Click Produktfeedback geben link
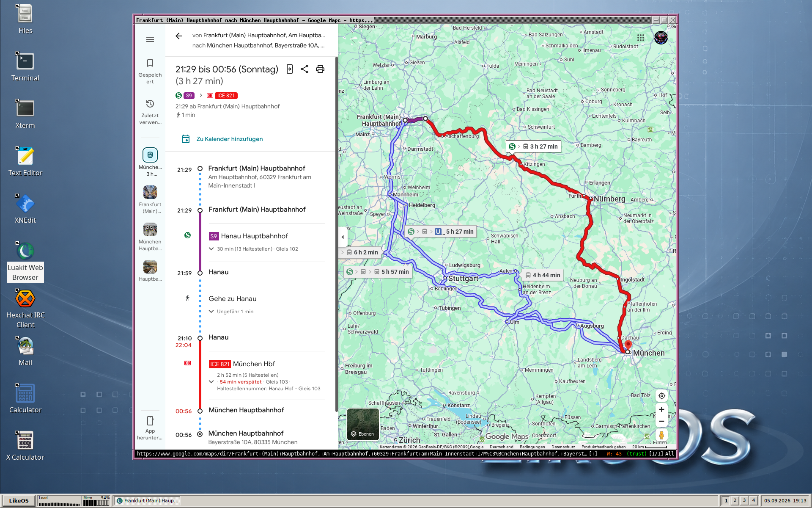The width and height of the screenshot is (812, 508). 604,447
